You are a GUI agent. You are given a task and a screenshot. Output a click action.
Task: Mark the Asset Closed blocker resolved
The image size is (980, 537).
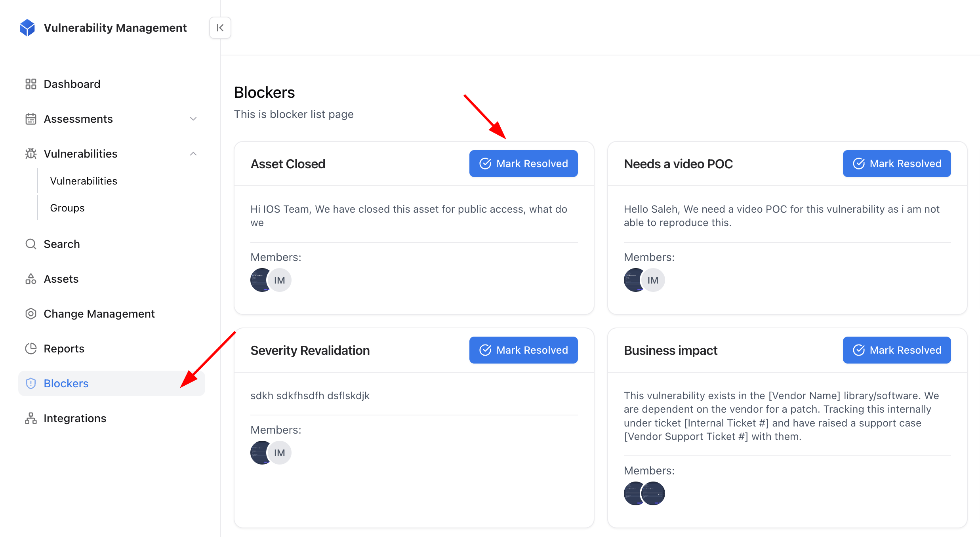click(523, 163)
